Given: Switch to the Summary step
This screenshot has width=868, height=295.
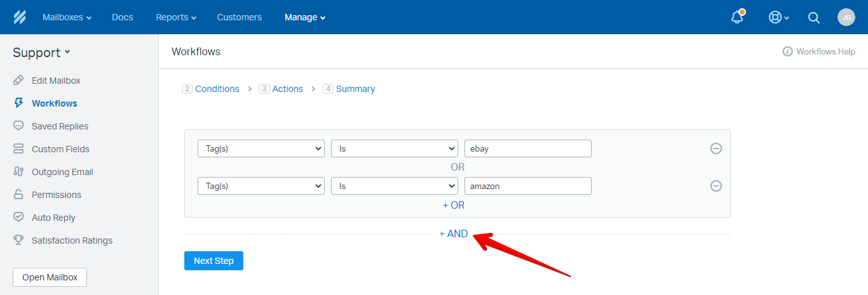Looking at the screenshot, I should [349, 89].
